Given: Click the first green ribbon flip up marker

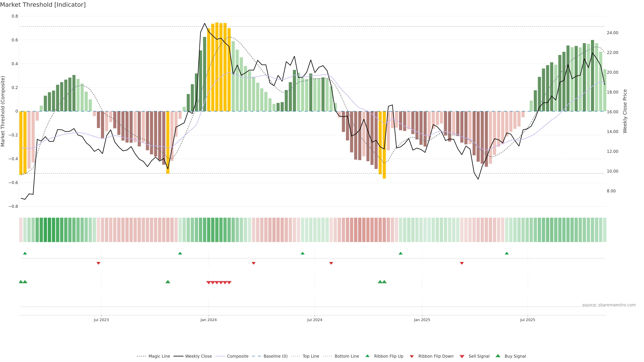Looking at the screenshot, I should [25, 253].
